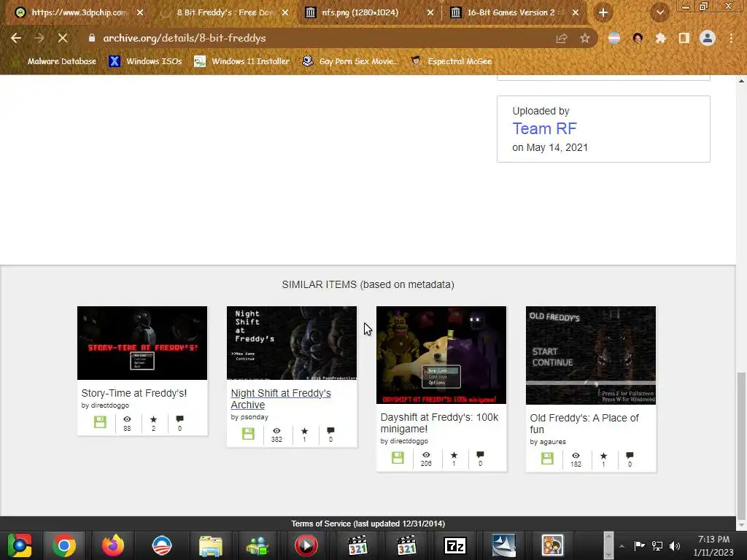Click the Story-Time at Freddy's! title
This screenshot has height=560, width=747.
[x=134, y=393]
